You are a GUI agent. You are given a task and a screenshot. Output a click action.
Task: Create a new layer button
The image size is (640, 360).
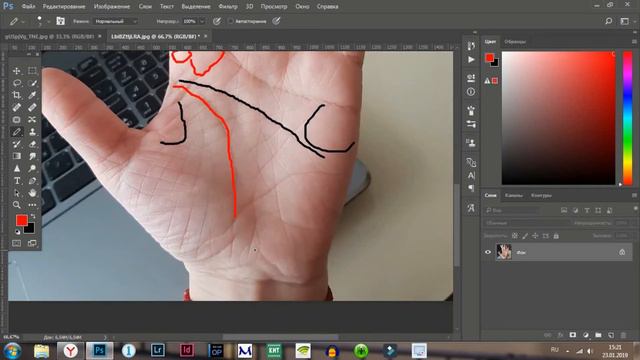611,335
